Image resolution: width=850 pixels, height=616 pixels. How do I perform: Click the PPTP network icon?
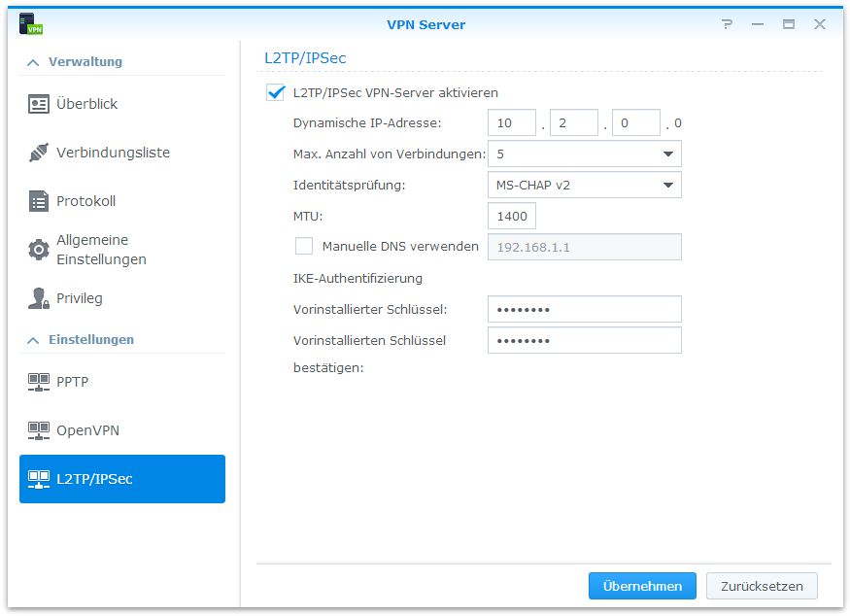coord(39,382)
